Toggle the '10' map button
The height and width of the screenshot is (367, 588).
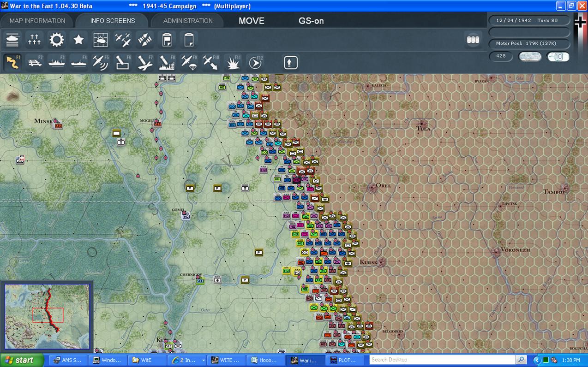click(558, 56)
